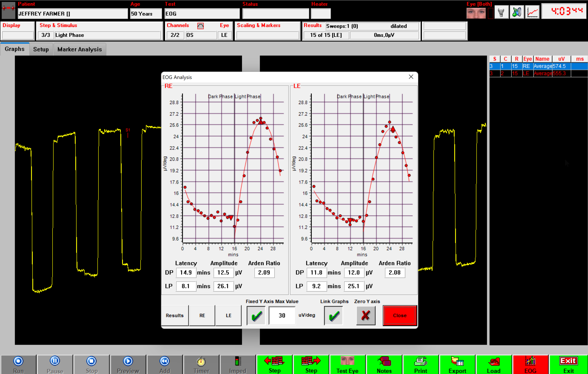Click the RE button in EOG Analysis
The image size is (588, 374).
coord(202,315)
